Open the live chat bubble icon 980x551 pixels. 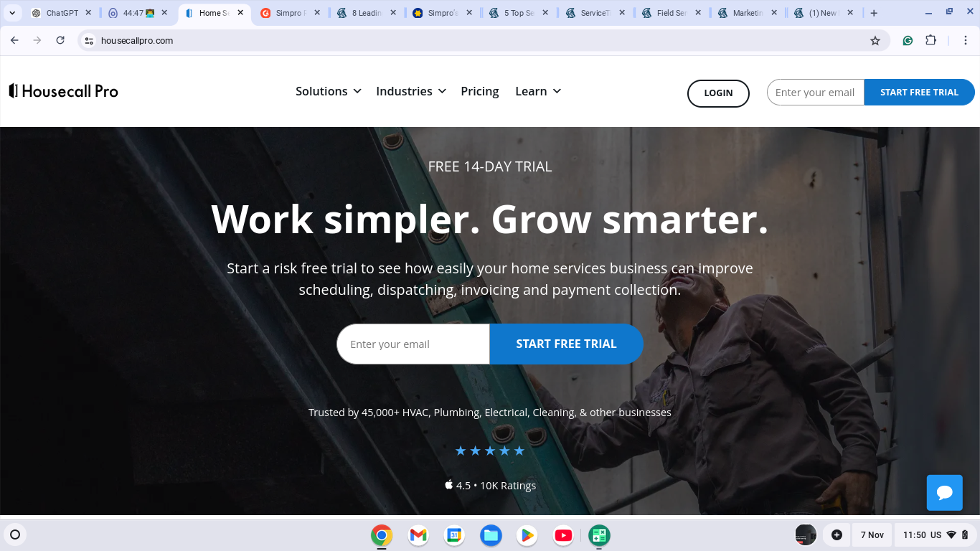(x=944, y=492)
